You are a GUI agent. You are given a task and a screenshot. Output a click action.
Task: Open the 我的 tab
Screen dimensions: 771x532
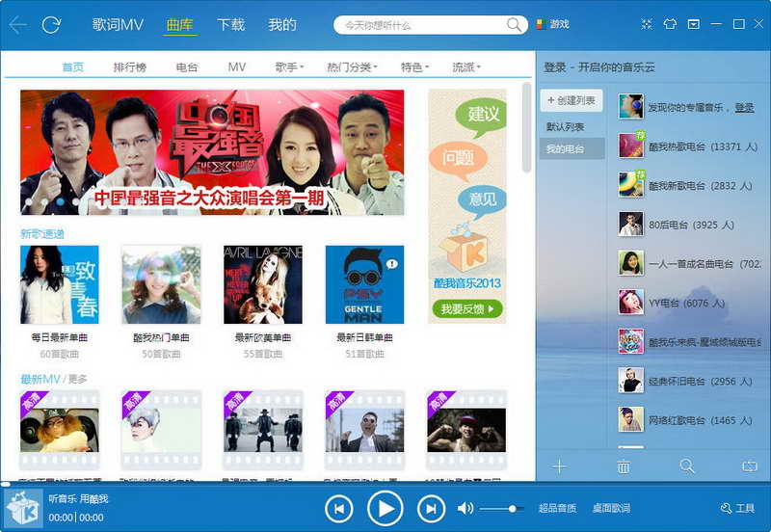[282, 25]
